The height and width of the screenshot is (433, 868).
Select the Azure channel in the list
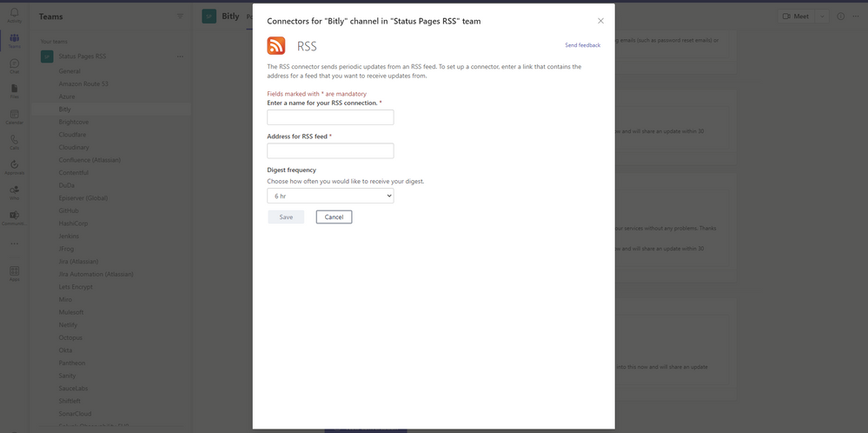66,97
